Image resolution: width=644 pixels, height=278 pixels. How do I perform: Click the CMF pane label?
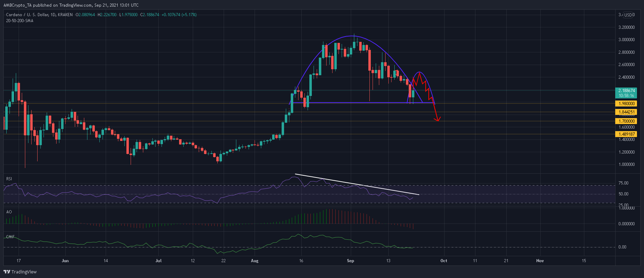click(x=10, y=237)
